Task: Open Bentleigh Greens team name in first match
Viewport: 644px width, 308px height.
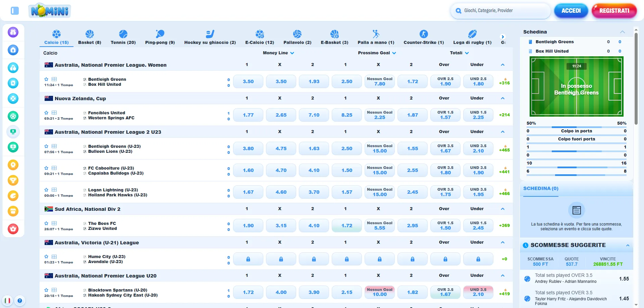Action: point(107,79)
